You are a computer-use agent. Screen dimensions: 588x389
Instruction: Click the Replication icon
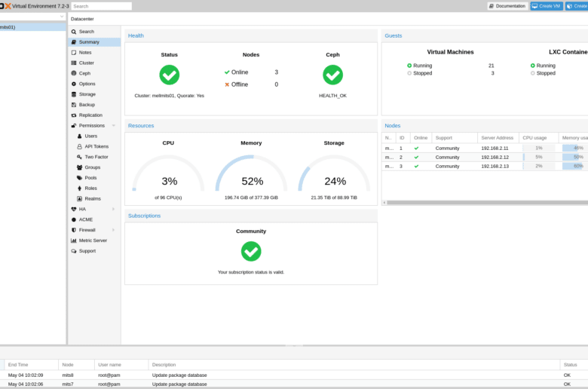[74, 115]
